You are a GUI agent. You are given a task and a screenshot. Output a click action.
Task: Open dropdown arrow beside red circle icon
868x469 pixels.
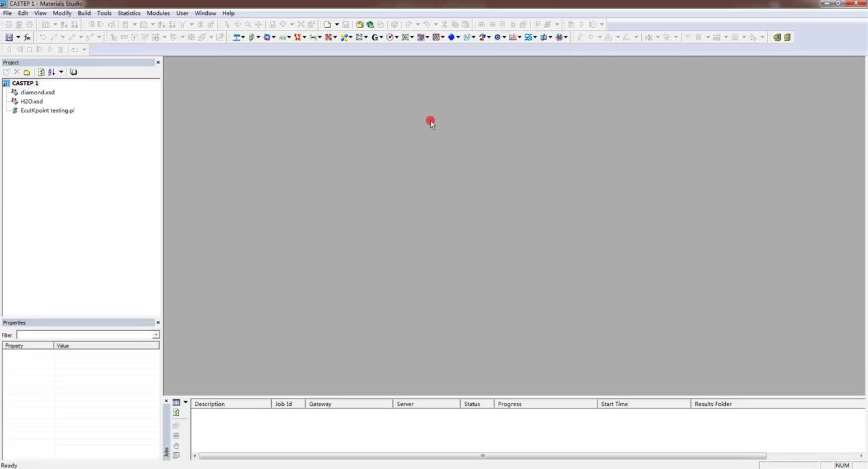click(397, 37)
